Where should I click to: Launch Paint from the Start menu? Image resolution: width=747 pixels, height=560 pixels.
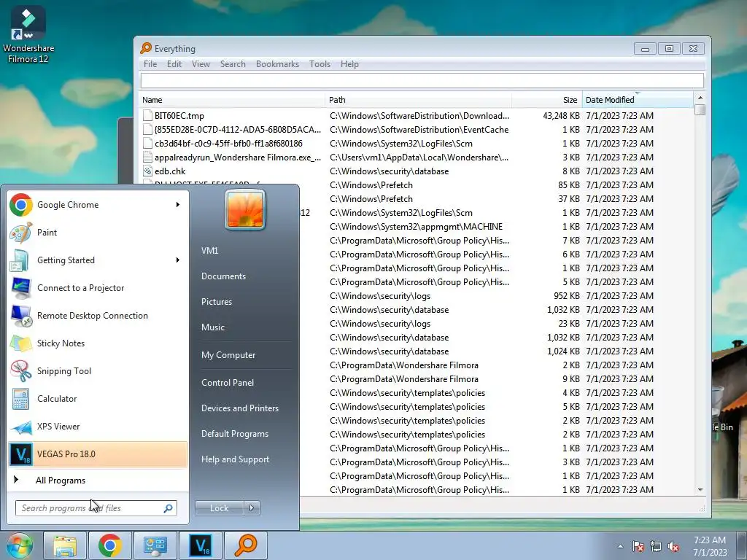[98, 233]
